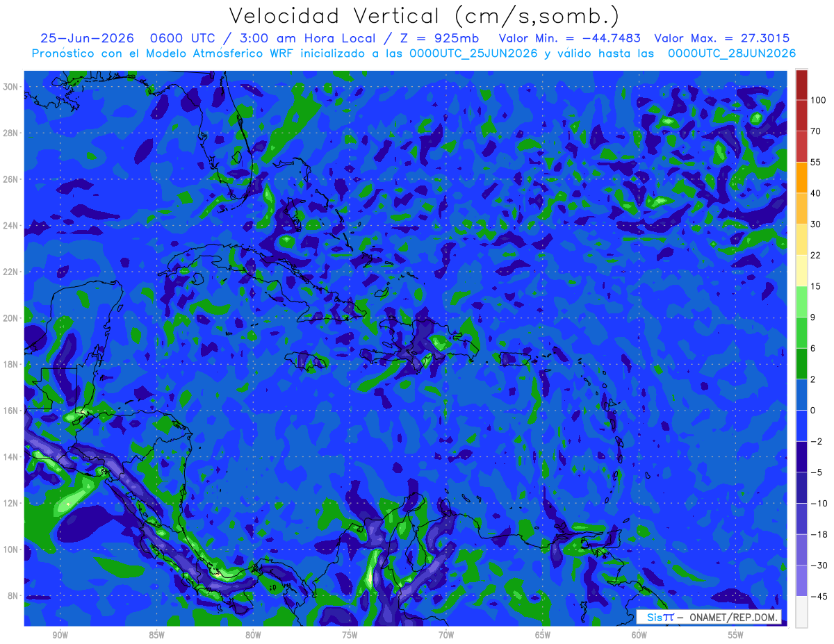Click the '-10' colorbar label

click(819, 504)
